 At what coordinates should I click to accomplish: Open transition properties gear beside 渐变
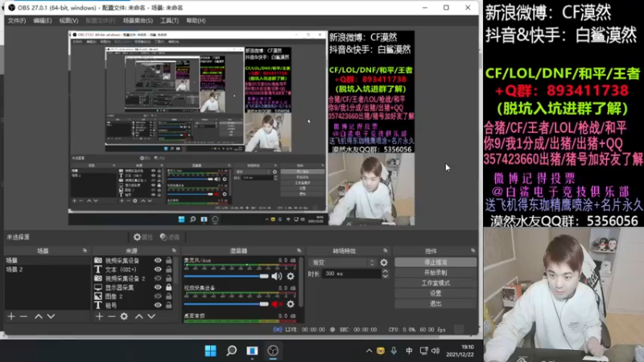click(x=384, y=262)
